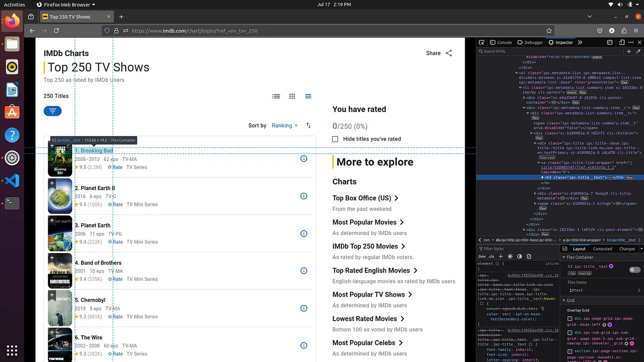Toggle Responsive Design Mode icon in DevTools
644x362 pixels.
621,42
